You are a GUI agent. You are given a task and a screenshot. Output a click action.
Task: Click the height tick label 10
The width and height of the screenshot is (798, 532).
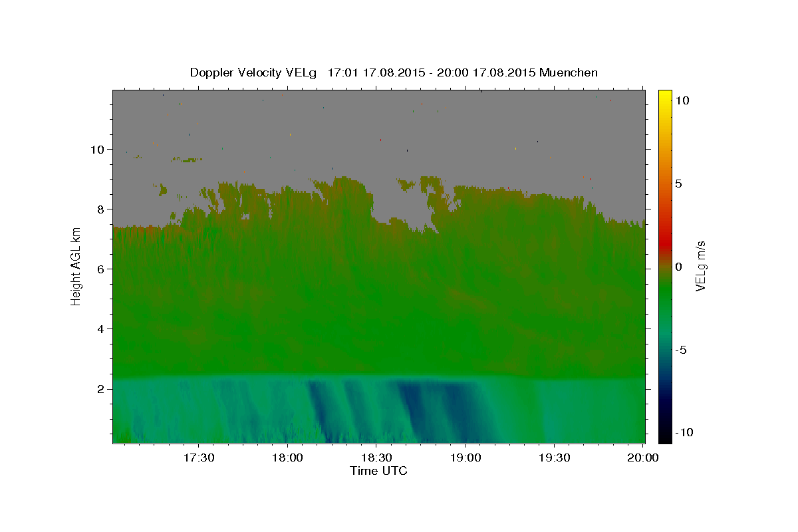(x=96, y=150)
